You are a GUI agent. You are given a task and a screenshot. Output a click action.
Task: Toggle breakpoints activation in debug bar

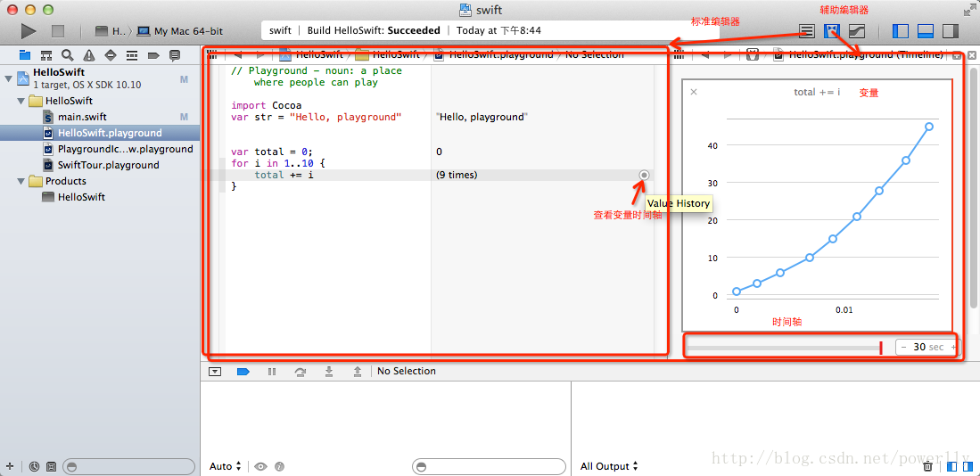243,371
